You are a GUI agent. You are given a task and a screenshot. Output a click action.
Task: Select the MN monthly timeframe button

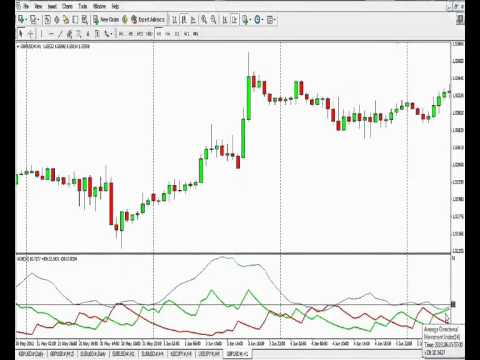tap(196, 34)
